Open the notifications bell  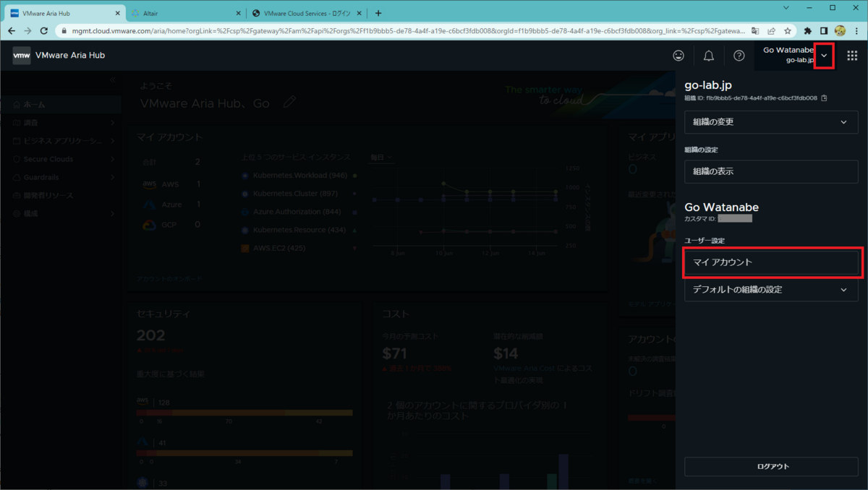pos(708,56)
